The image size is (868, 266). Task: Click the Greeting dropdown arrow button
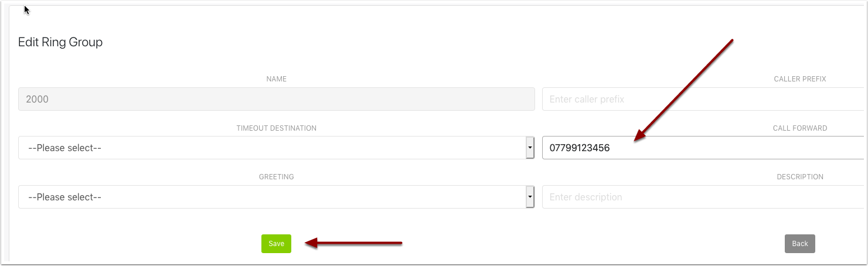(x=530, y=197)
